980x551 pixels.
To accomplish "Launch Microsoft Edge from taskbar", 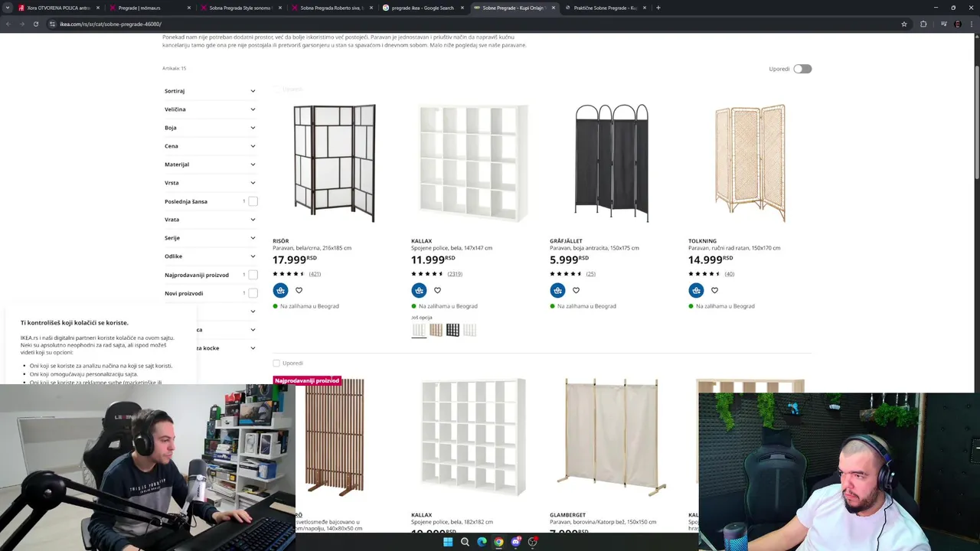I will (482, 542).
